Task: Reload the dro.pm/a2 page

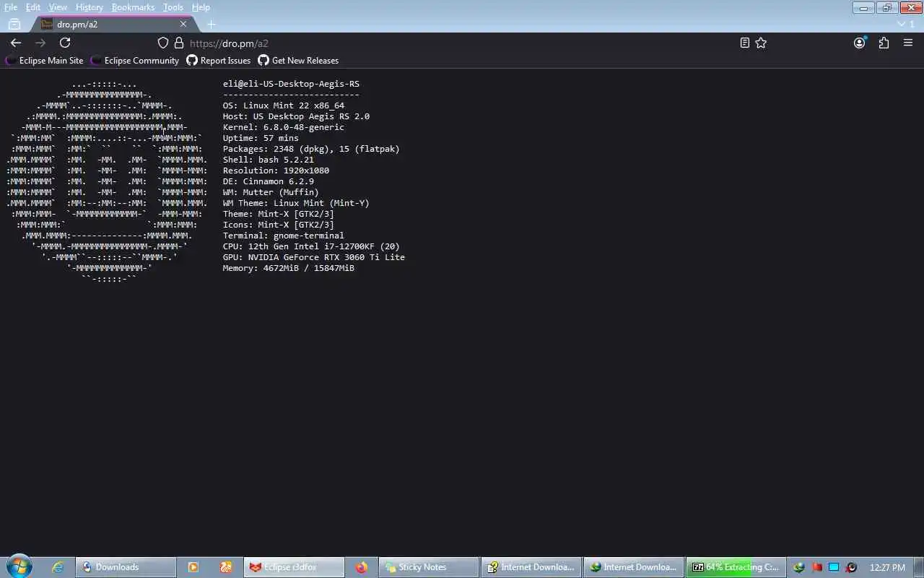Action: pos(65,43)
